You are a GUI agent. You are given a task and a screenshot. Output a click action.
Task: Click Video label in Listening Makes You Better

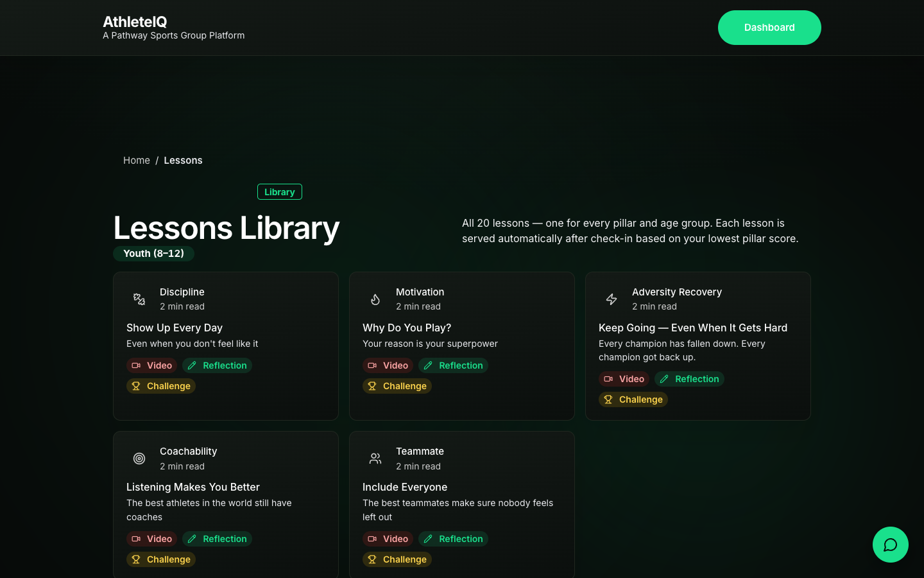tap(159, 539)
